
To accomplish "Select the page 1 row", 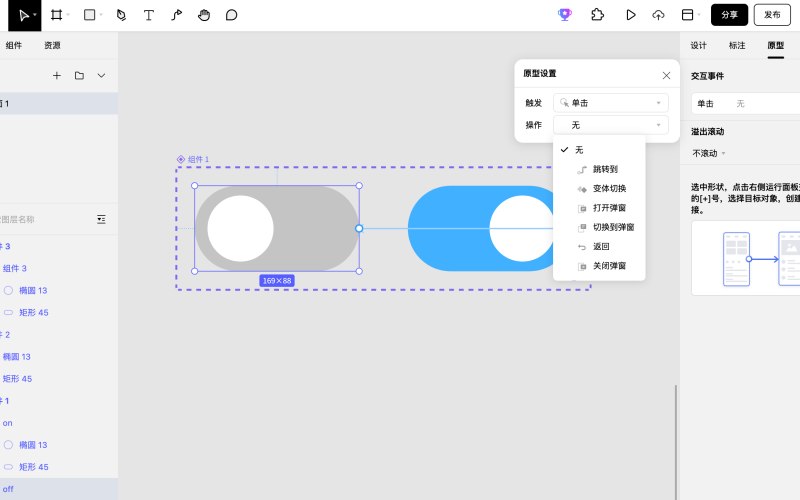I will (x=59, y=104).
